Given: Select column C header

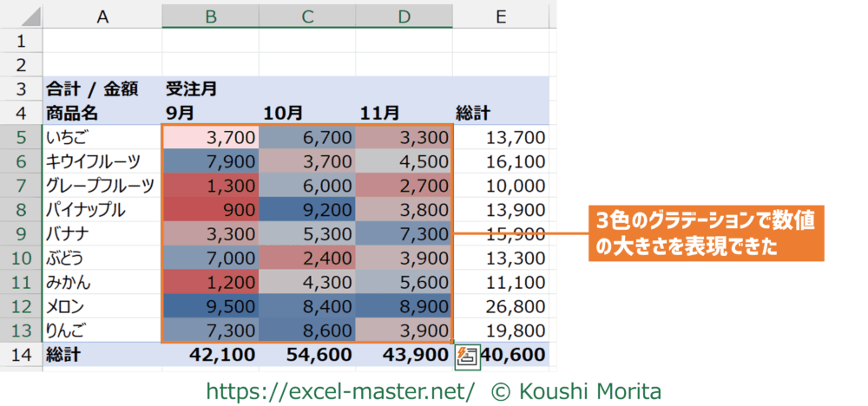Looking at the screenshot, I should coord(307,15).
